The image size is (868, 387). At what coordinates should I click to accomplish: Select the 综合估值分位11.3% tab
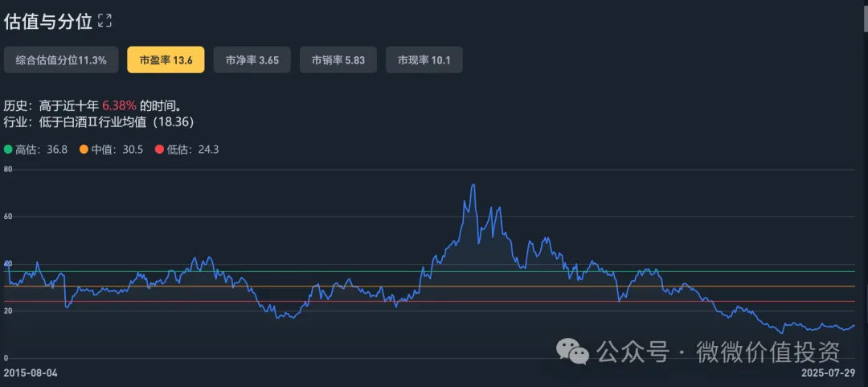61,60
